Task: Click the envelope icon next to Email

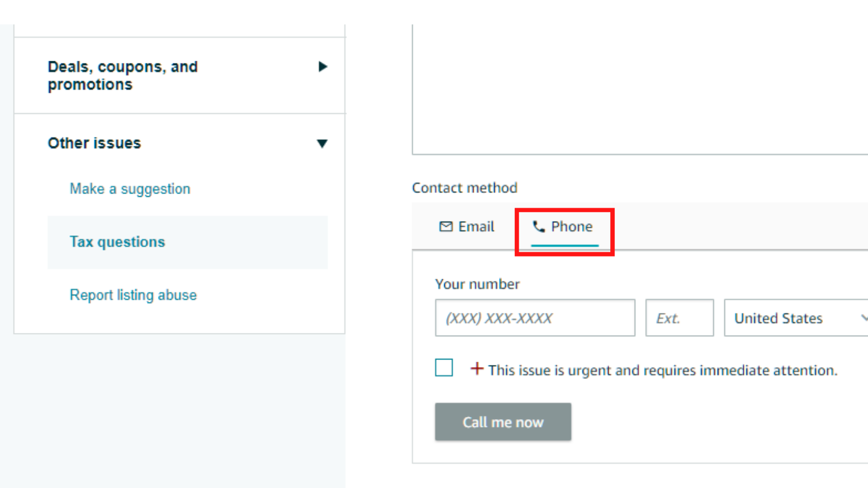Action: (445, 227)
